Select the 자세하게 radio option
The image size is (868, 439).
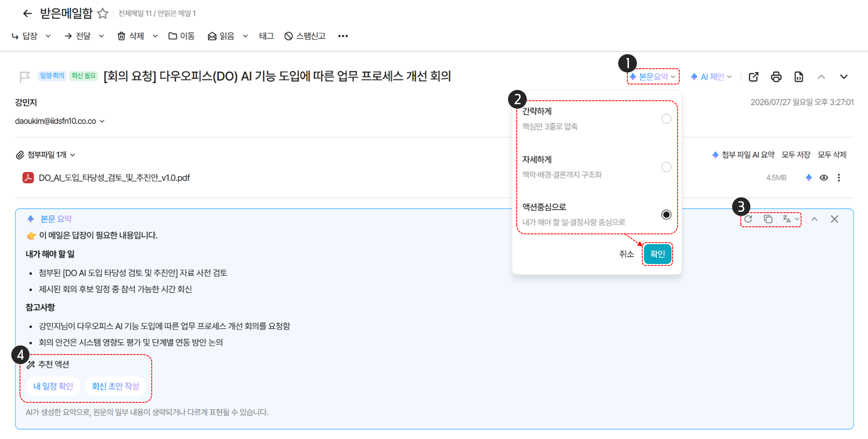666,167
